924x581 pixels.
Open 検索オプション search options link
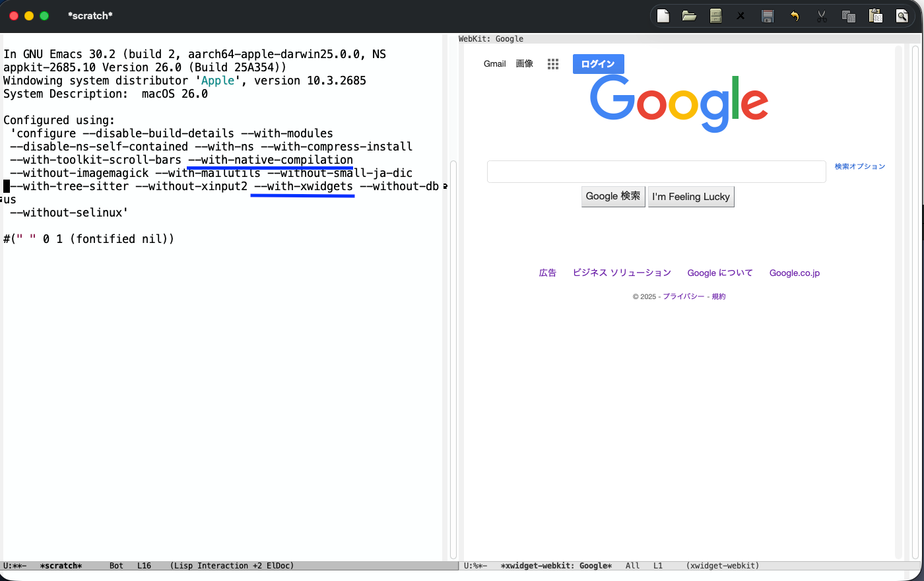pos(860,166)
